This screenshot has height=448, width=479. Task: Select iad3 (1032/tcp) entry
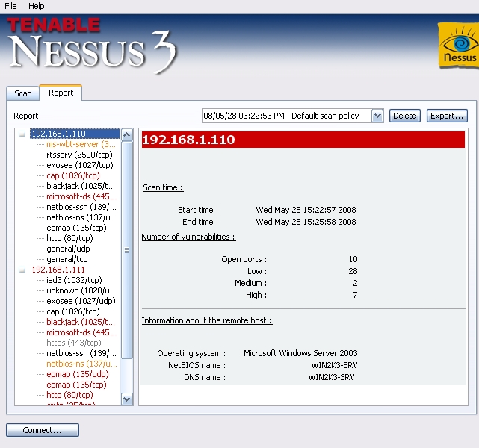pyautogui.click(x=74, y=280)
